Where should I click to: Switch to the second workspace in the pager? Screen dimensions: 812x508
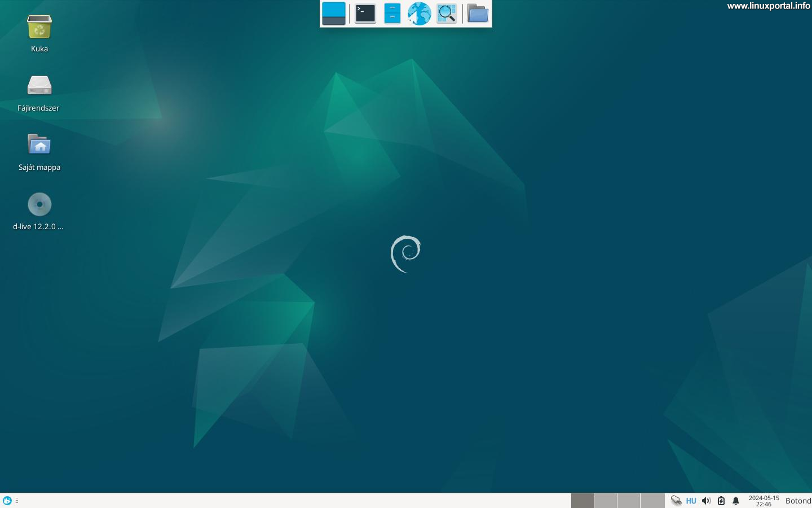tap(606, 501)
